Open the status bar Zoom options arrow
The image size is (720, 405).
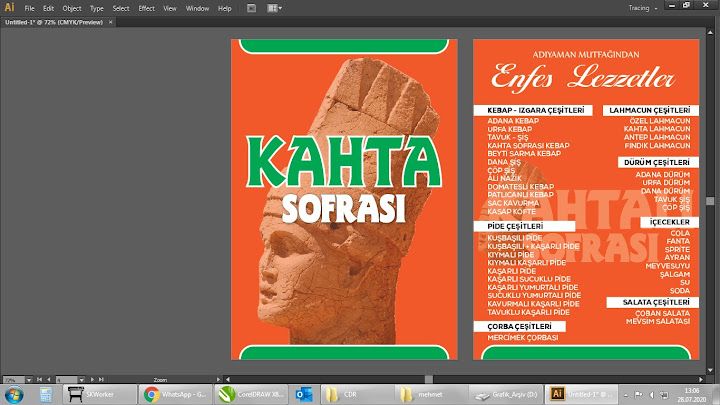(x=218, y=380)
